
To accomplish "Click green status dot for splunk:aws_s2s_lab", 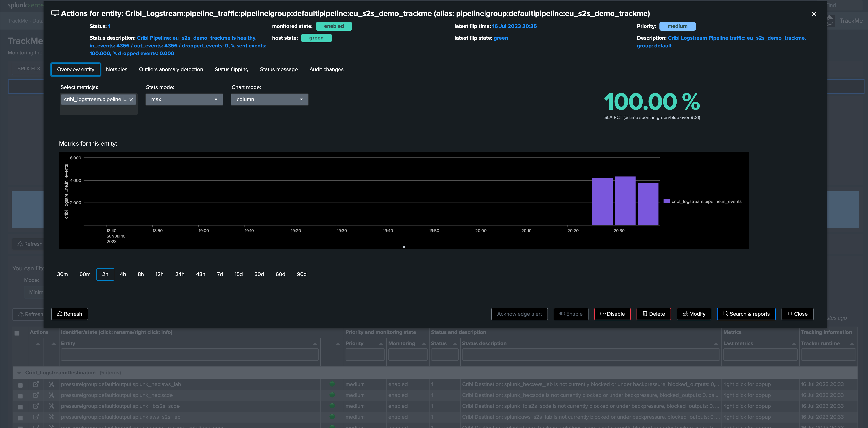I will tap(332, 417).
